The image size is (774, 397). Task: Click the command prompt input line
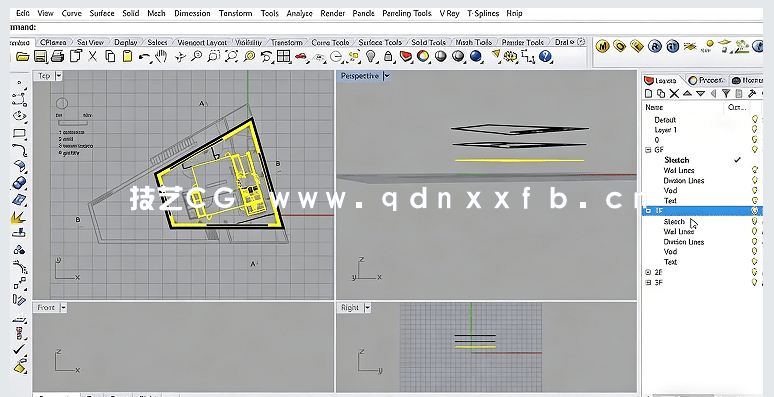387,28
